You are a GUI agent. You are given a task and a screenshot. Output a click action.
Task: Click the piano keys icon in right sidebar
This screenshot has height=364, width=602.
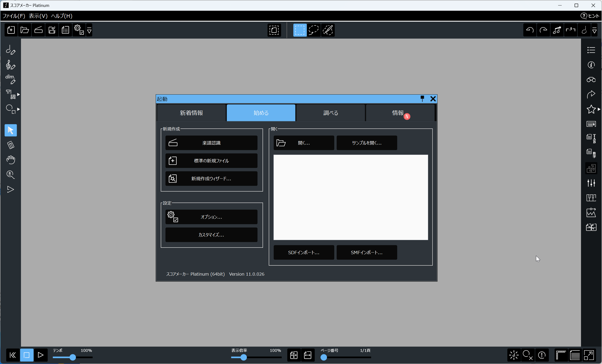pos(591,198)
